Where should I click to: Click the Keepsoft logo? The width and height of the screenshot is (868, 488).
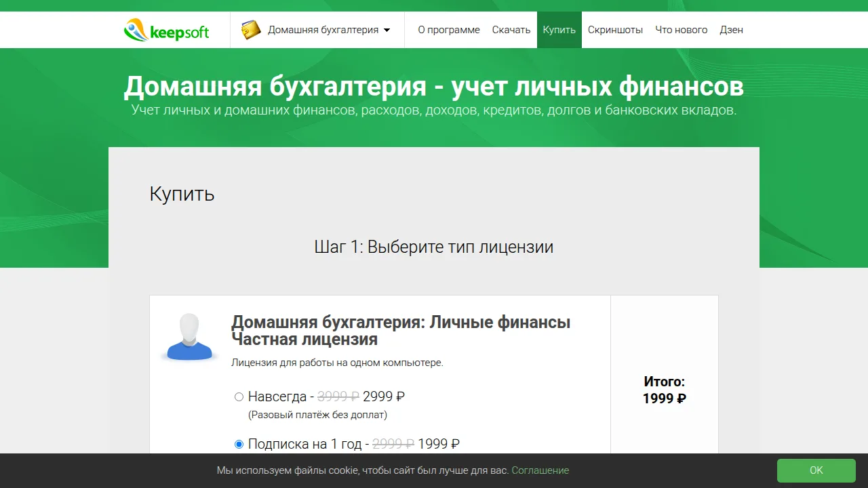point(167,30)
